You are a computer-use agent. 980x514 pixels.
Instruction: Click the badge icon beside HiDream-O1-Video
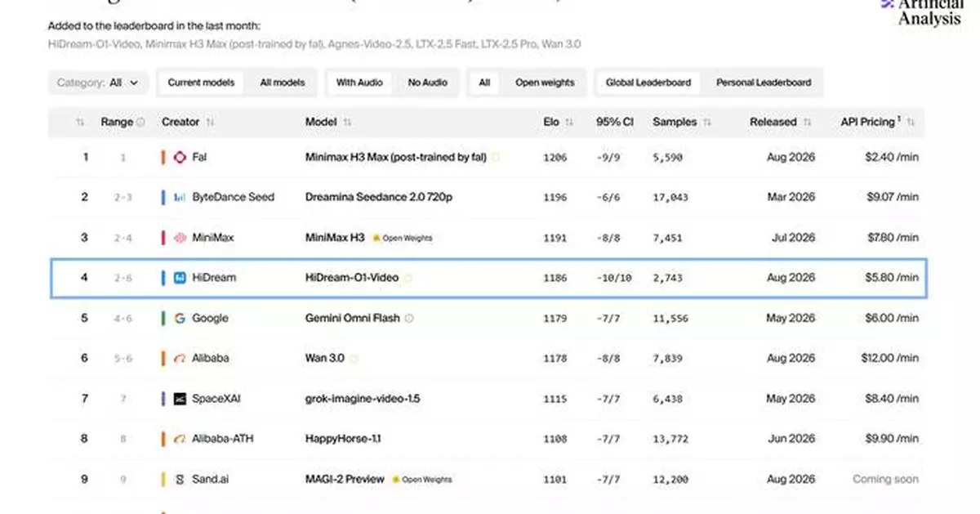click(x=408, y=278)
